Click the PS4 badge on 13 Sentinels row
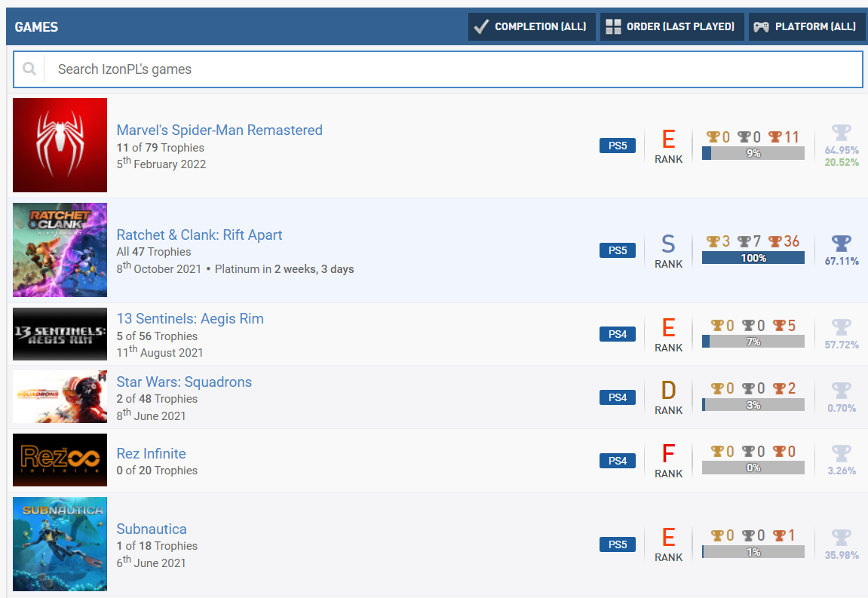Image resolution: width=868 pixels, height=598 pixels. [617, 334]
